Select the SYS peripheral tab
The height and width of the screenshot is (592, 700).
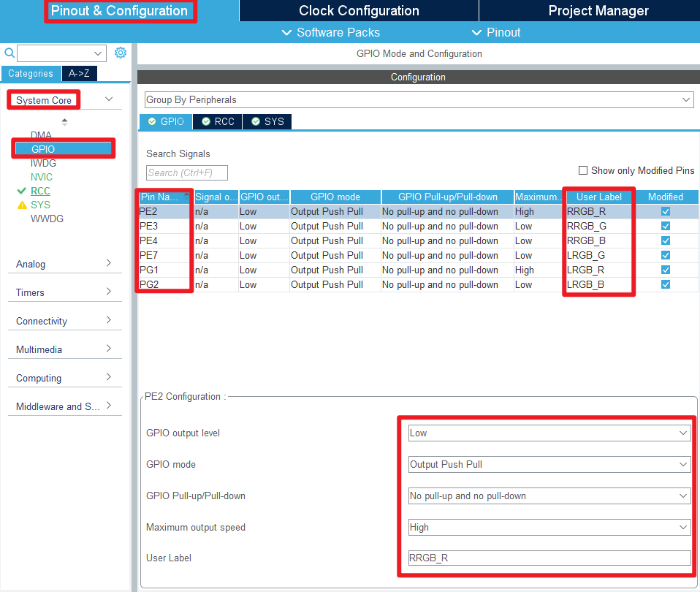click(267, 121)
